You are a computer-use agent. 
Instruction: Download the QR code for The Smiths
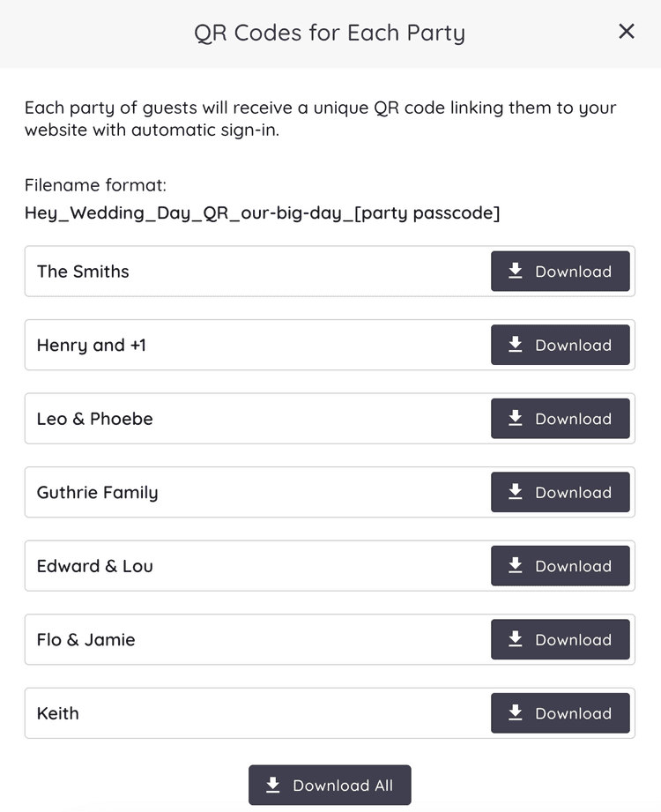(x=561, y=271)
